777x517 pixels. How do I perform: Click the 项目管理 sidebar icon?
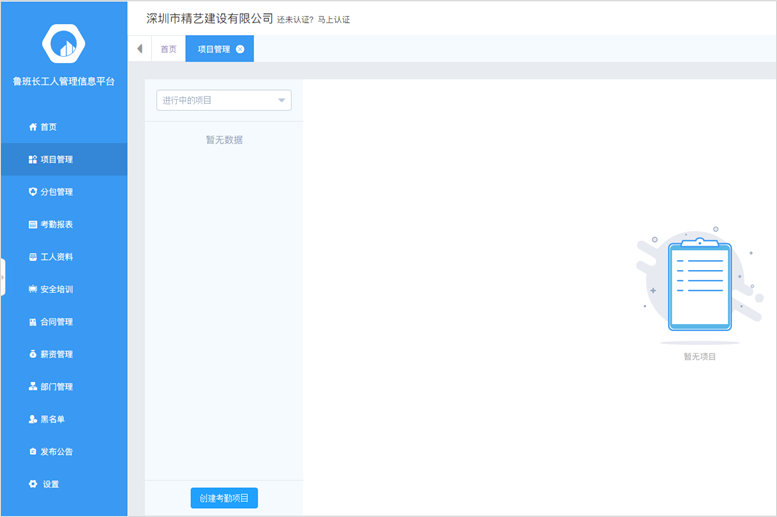coord(33,160)
